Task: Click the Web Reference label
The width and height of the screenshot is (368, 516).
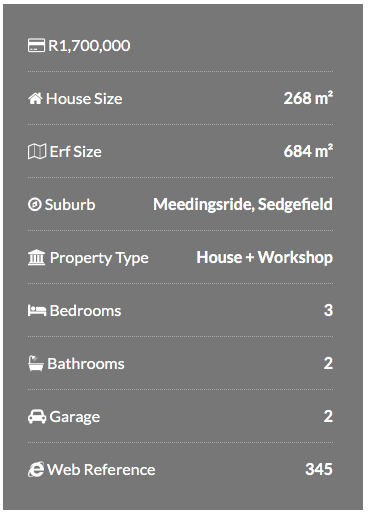Action: point(101,470)
